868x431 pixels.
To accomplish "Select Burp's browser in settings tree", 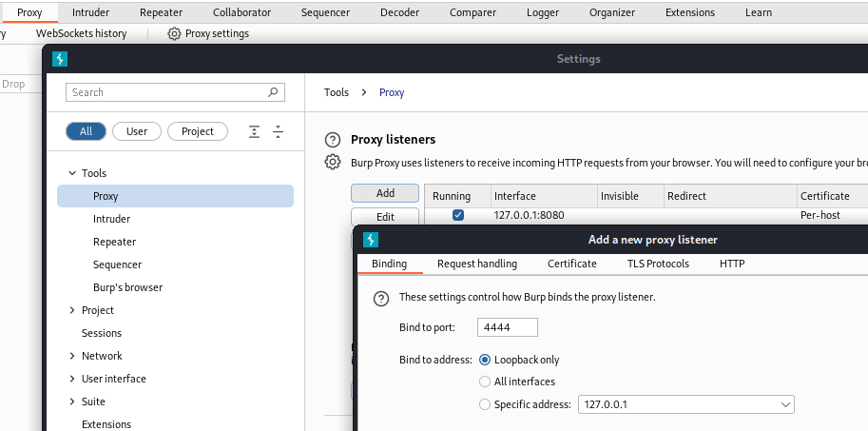I will pos(128,287).
